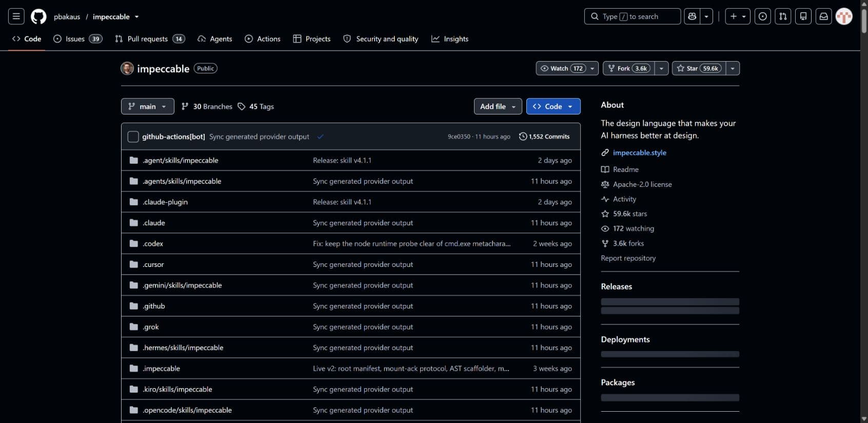Expand the Copilot dropdown arrow in header
Viewport: 868px width, 423px height.
tap(706, 16)
